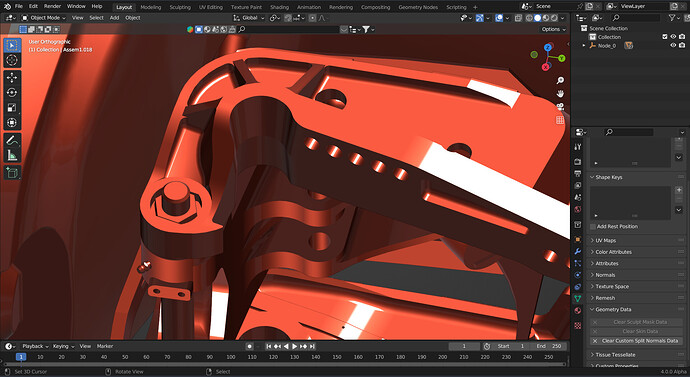
Task: Select the Scale tool
Action: click(12, 108)
